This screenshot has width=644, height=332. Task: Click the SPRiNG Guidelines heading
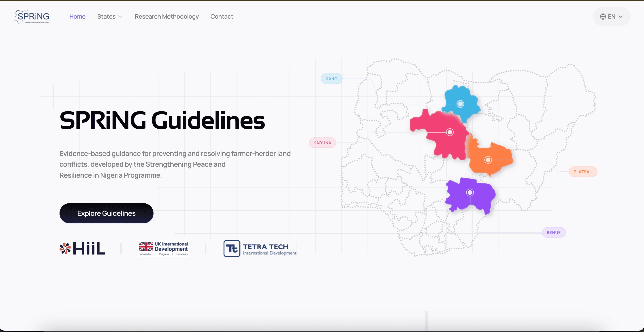[x=162, y=121]
